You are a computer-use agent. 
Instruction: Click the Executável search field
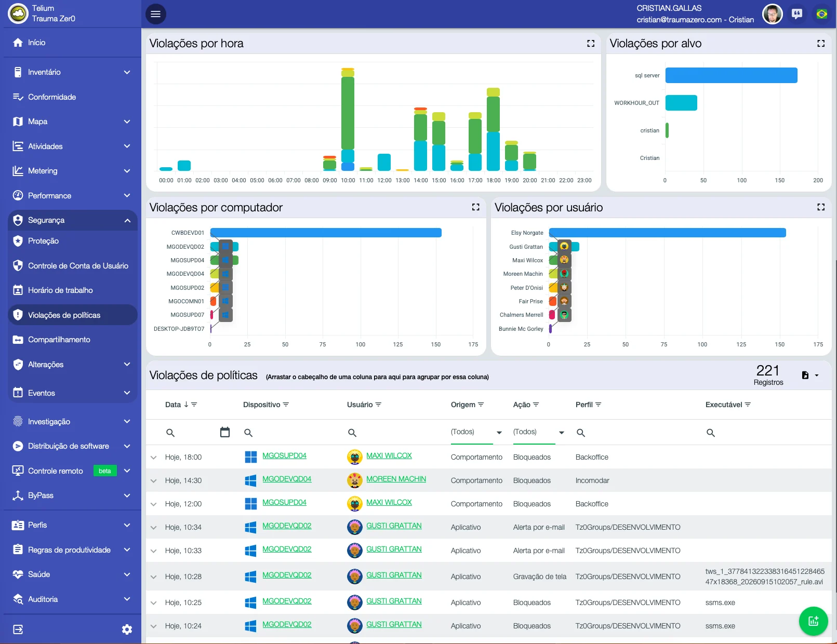tap(766, 433)
